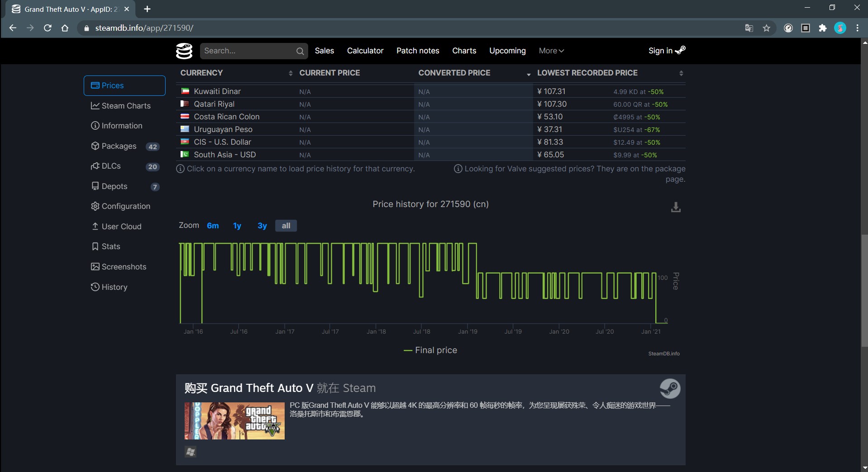Image resolution: width=868 pixels, height=472 pixels.
Task: Click the SteamDB.info chart credit
Action: click(x=664, y=354)
